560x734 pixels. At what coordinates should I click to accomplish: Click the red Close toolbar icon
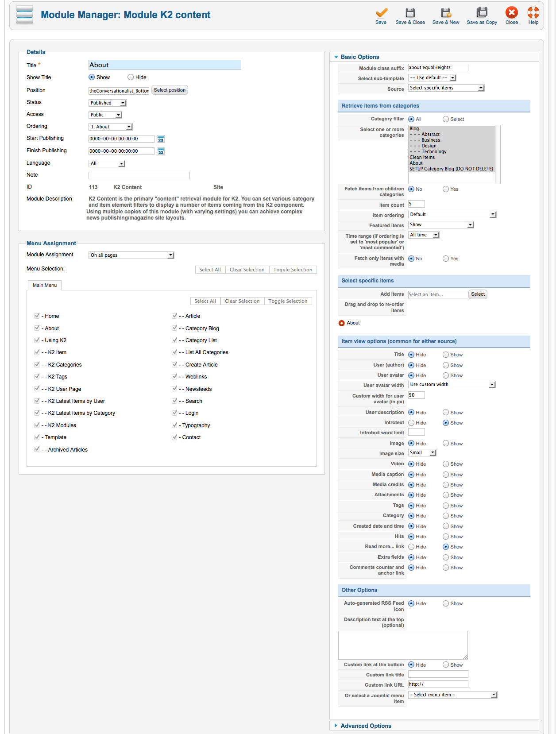click(x=512, y=12)
